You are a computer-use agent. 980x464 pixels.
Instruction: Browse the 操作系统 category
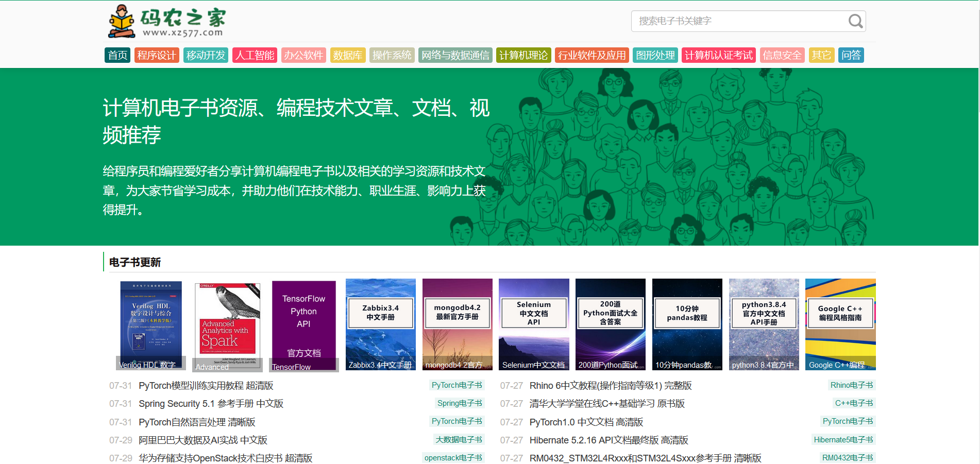[x=392, y=55]
